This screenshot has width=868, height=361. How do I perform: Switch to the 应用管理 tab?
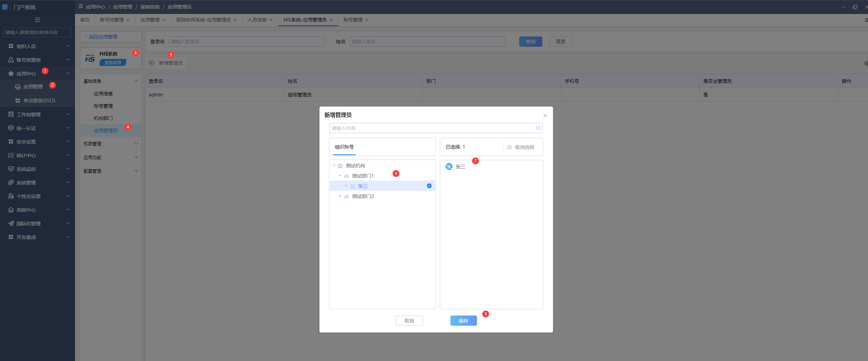pyautogui.click(x=150, y=20)
